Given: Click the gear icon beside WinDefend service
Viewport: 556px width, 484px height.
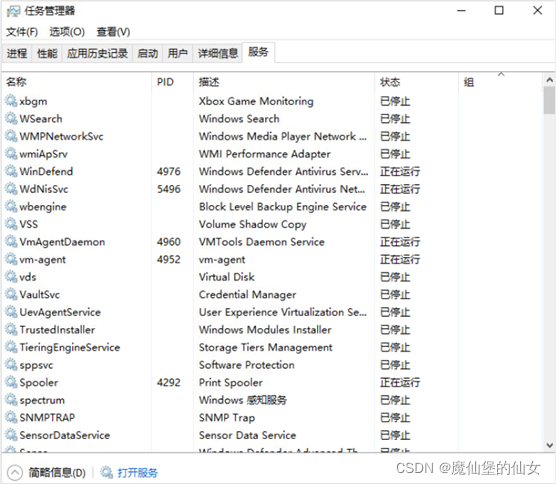Looking at the screenshot, I should (x=11, y=171).
